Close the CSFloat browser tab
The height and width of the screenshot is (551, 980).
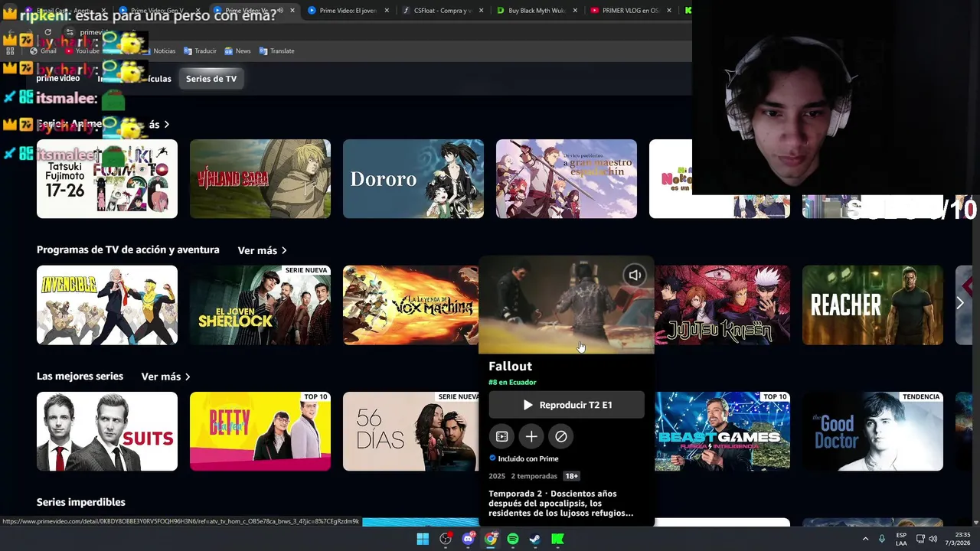click(481, 11)
